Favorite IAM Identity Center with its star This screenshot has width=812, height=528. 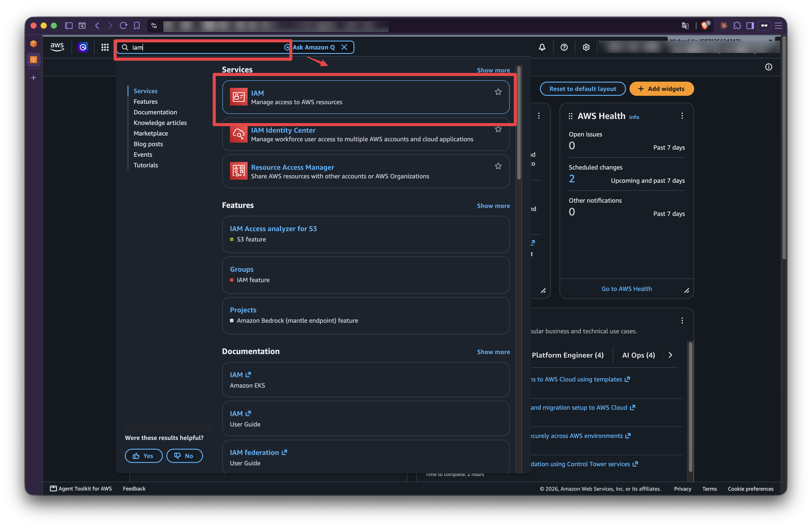(498, 129)
